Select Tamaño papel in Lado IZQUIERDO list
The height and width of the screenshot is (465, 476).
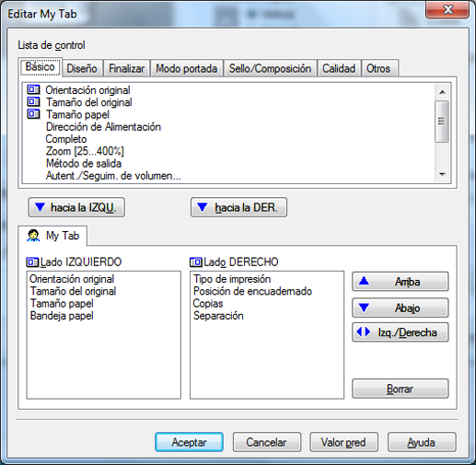[x=62, y=304]
